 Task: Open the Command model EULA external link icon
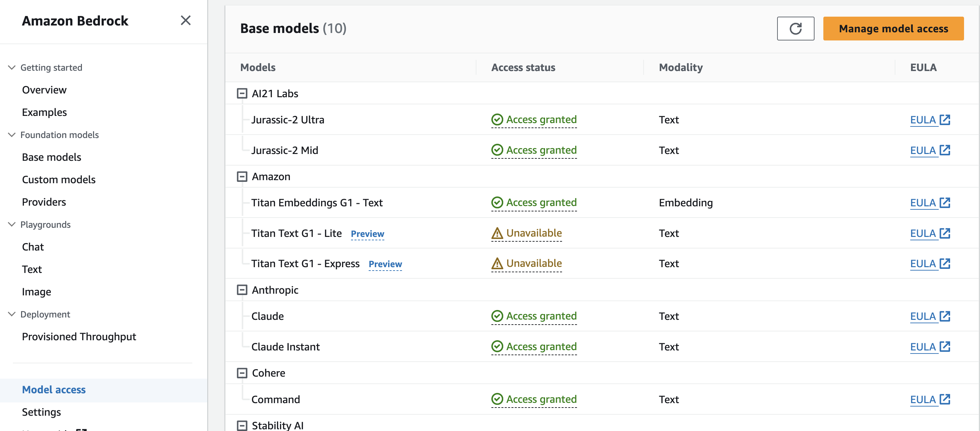(x=945, y=399)
